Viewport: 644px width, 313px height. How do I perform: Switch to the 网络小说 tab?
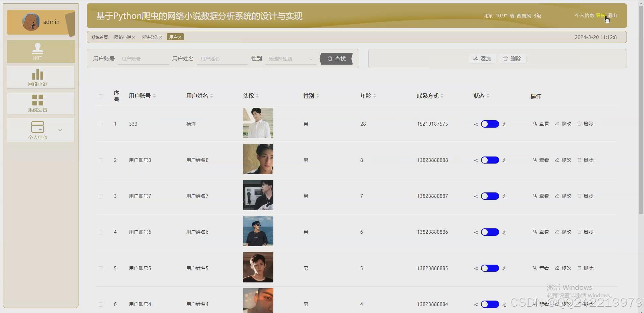click(122, 37)
